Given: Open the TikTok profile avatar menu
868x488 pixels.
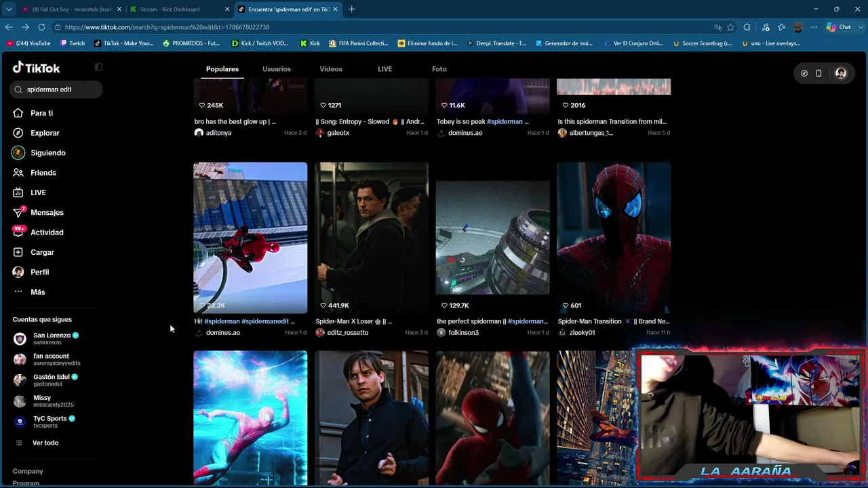Looking at the screenshot, I should click(841, 73).
